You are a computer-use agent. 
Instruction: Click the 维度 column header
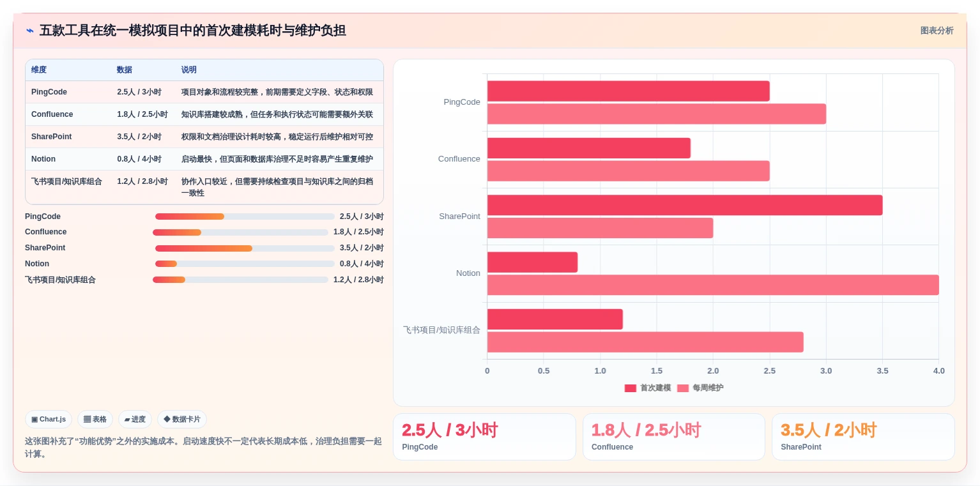[x=39, y=70]
